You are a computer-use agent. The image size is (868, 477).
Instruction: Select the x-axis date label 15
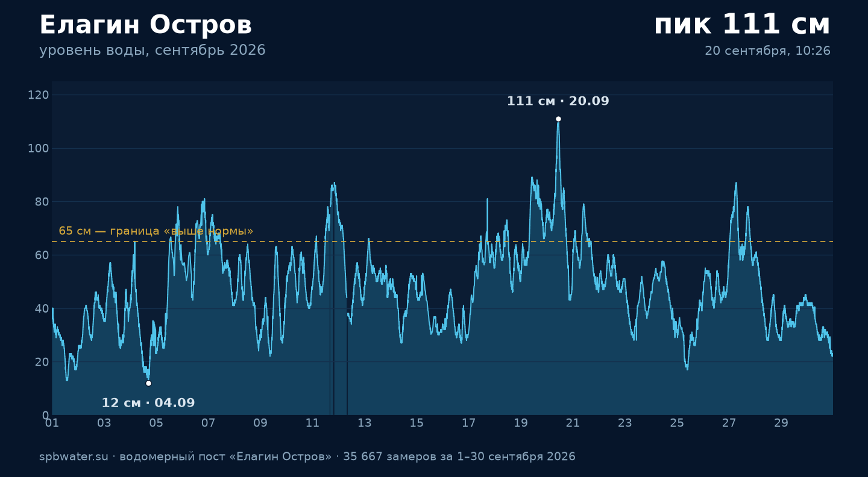click(x=417, y=423)
